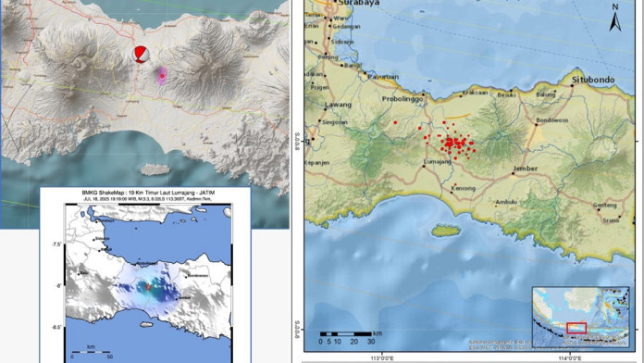Select the Pasuruan label
The height and width of the screenshot is (363, 644).
383,77
